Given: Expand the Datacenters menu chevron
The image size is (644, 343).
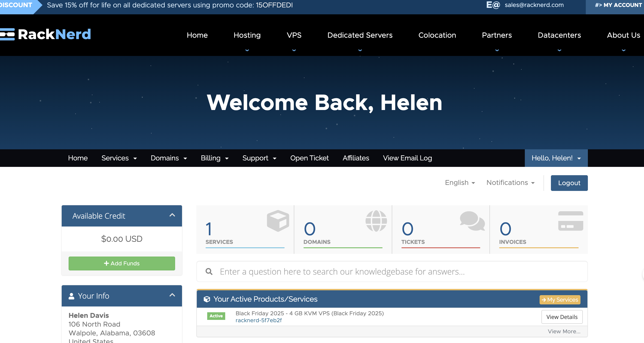Looking at the screenshot, I should (x=559, y=50).
